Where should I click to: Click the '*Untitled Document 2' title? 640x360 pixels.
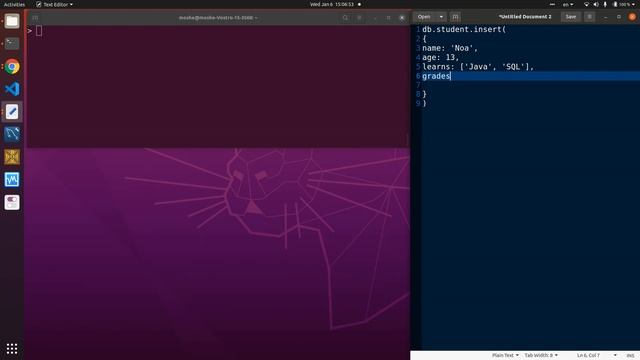tap(525, 17)
